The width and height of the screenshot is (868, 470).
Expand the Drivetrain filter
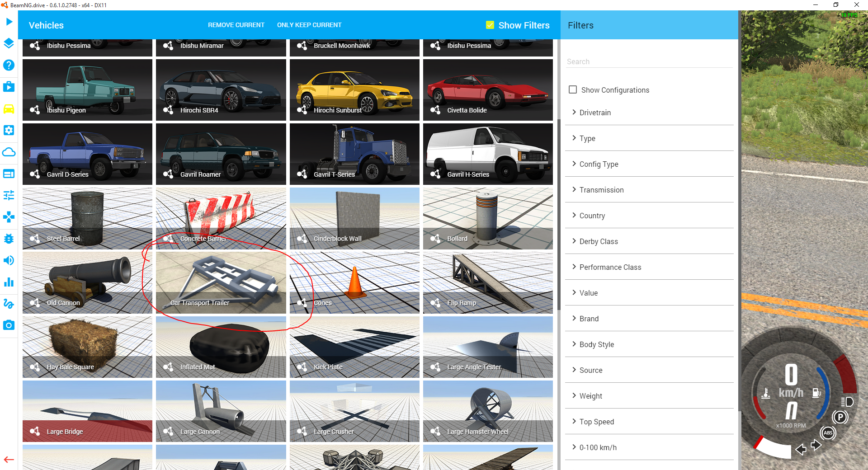tap(649, 113)
